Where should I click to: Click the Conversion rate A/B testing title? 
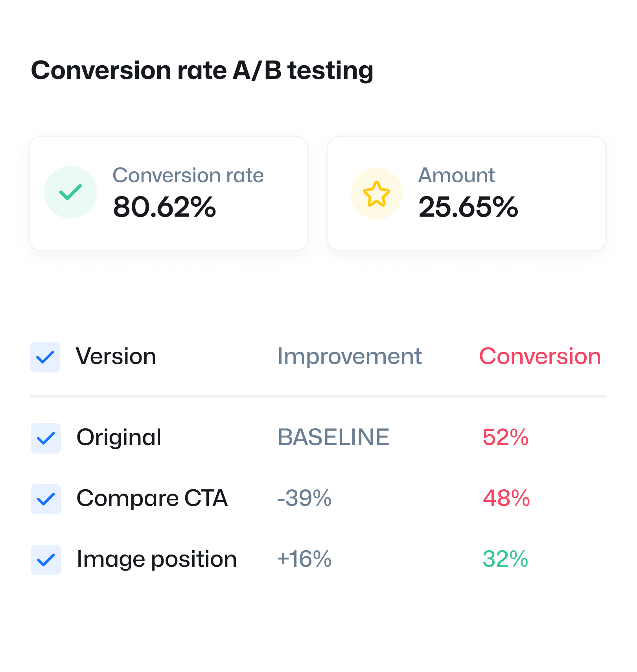(203, 71)
